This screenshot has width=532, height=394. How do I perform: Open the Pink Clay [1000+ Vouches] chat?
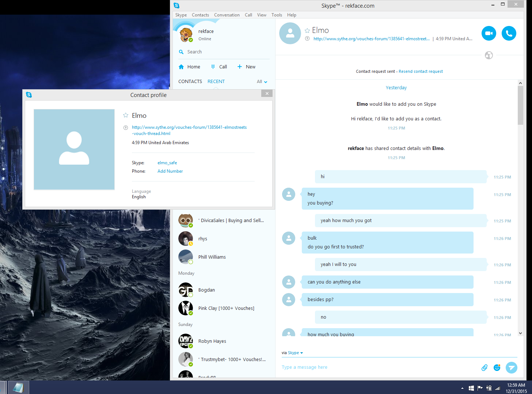pyautogui.click(x=224, y=308)
